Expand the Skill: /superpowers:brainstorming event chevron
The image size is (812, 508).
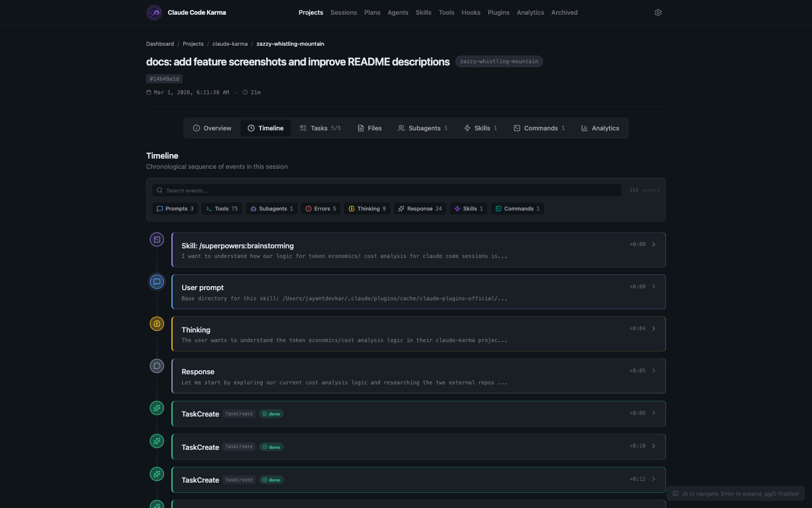(x=654, y=244)
